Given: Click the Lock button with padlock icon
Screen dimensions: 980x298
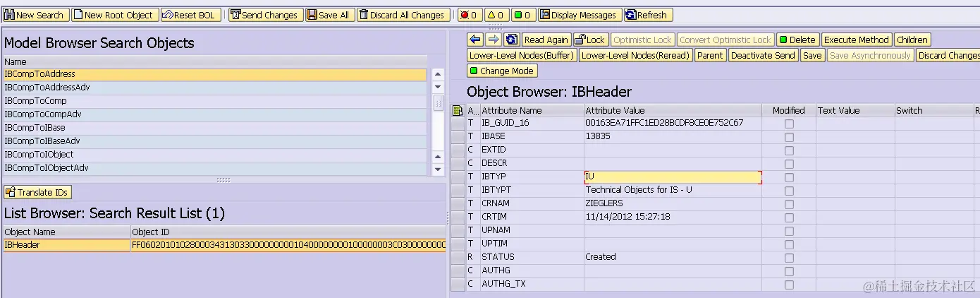Looking at the screenshot, I should pyautogui.click(x=591, y=40).
